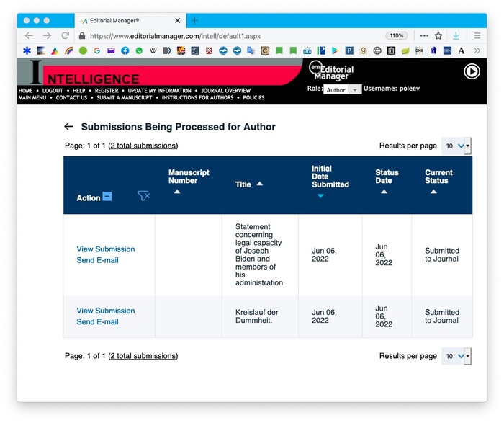Send E-mail for the Biden statement submission
This screenshot has height=423, width=504.
click(x=97, y=260)
